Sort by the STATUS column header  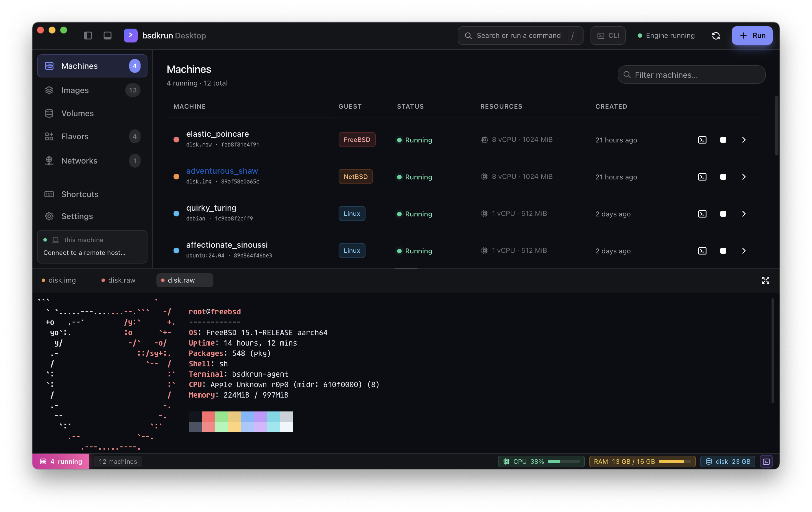tap(410, 106)
